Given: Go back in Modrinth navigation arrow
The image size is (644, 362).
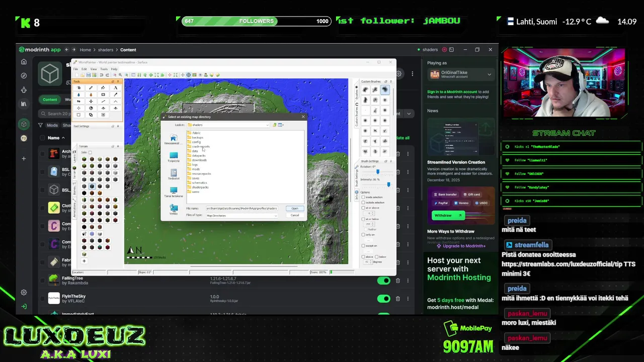Looking at the screenshot, I should 66,50.
